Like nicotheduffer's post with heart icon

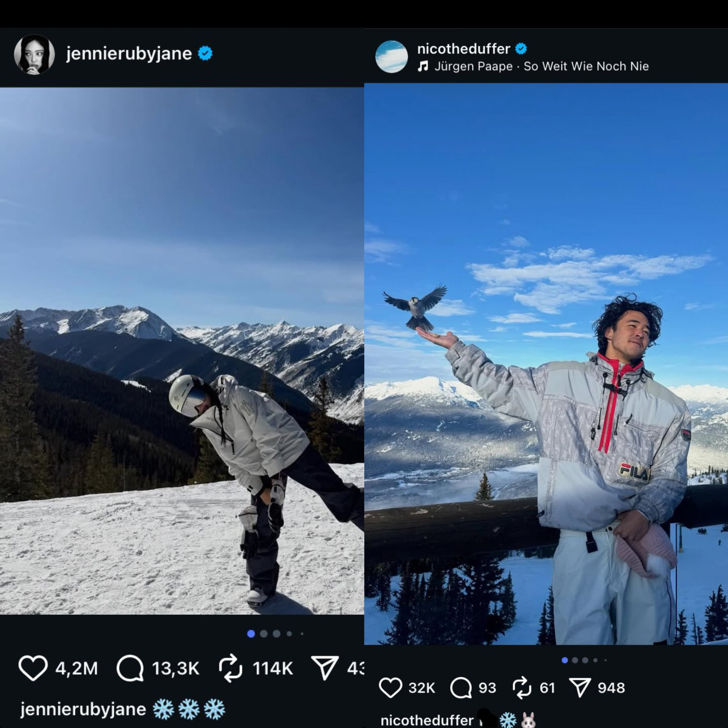point(390,688)
